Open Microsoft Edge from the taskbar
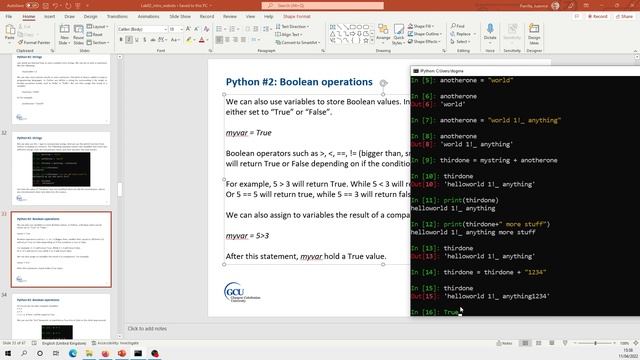This screenshot has height=360, width=640. 73,353
